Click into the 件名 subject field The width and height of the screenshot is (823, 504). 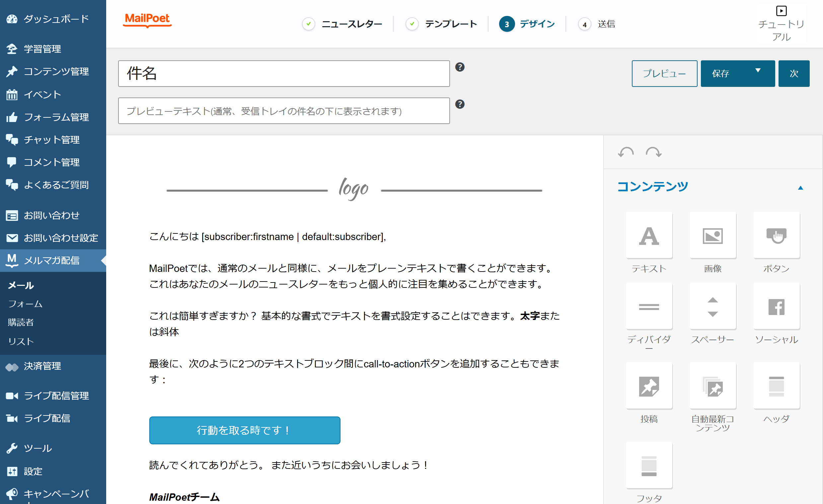click(x=284, y=73)
